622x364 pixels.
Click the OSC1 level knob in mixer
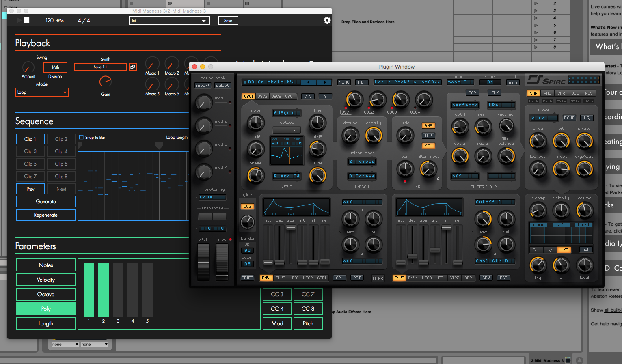click(354, 99)
